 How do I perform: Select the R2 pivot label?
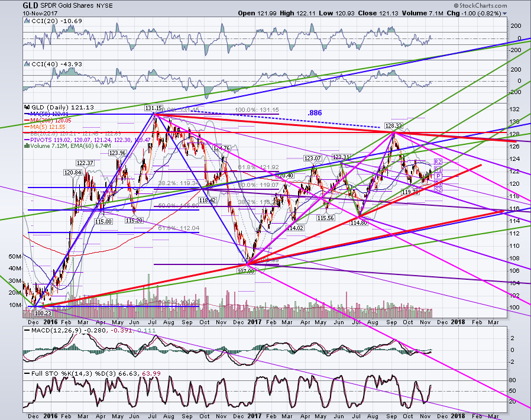(x=438, y=162)
